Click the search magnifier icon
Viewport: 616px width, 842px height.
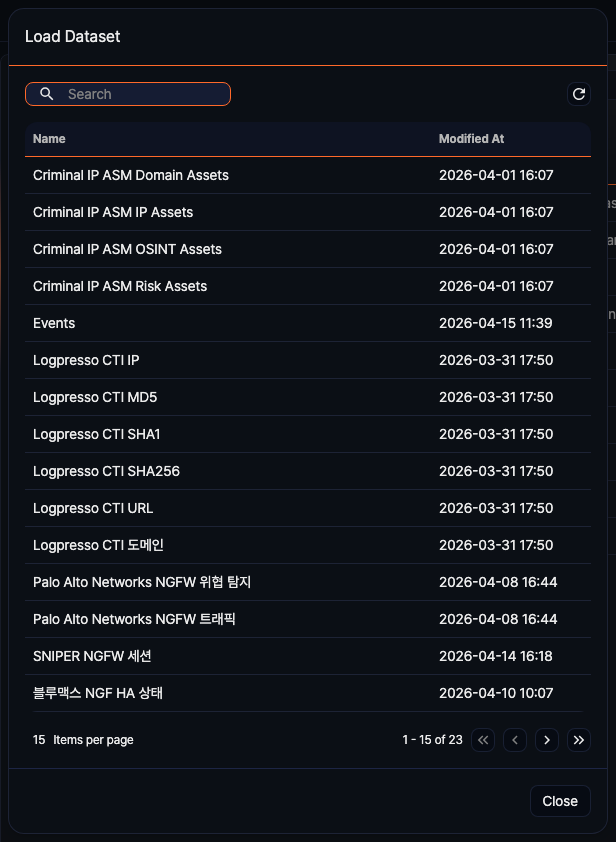click(x=47, y=94)
